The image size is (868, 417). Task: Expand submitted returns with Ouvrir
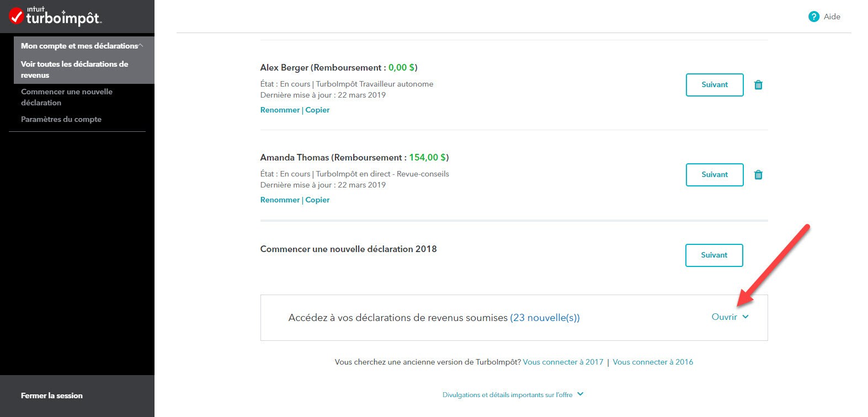point(729,317)
